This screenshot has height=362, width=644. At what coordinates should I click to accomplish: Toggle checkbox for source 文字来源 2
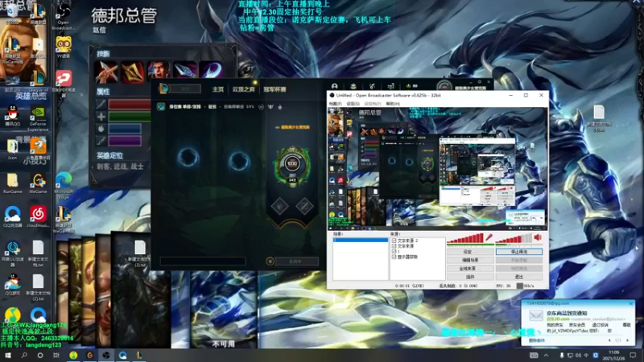point(394,241)
